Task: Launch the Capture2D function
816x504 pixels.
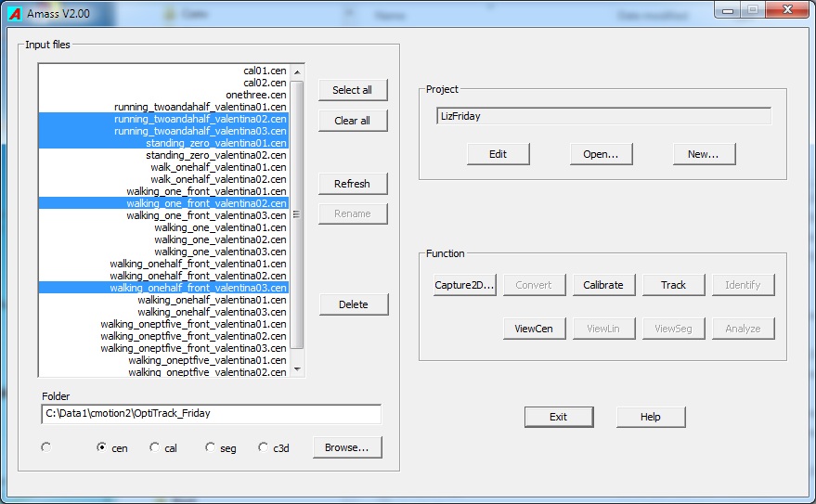Action: coord(464,285)
